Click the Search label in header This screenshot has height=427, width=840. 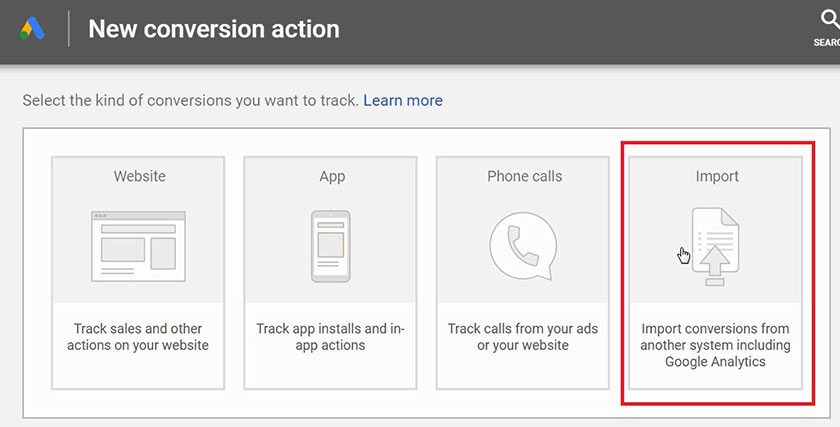coord(826,43)
